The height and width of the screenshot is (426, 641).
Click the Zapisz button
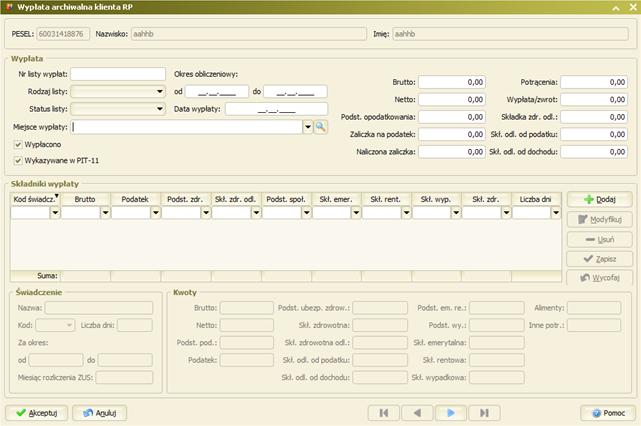pos(599,259)
